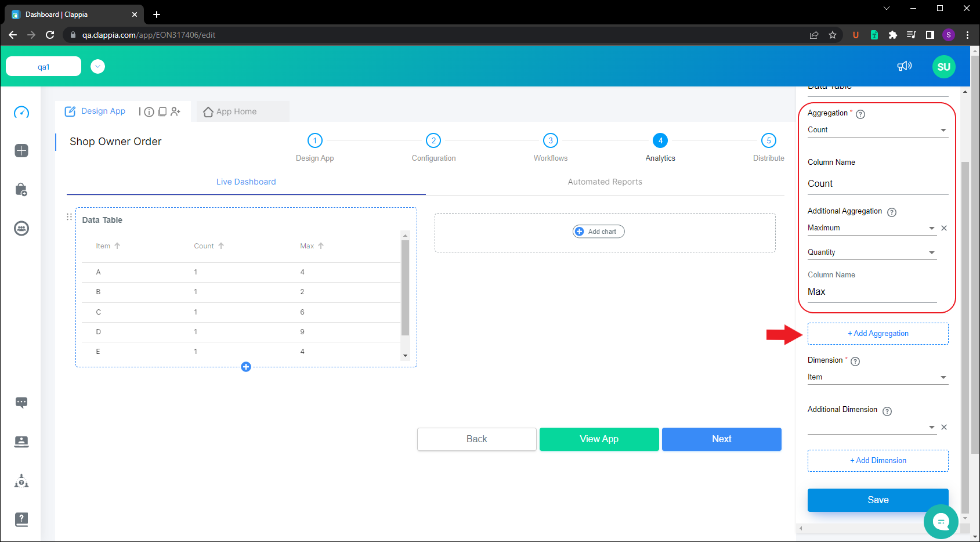The image size is (980, 542).
Task: Select the create new app plus icon
Action: [21, 150]
